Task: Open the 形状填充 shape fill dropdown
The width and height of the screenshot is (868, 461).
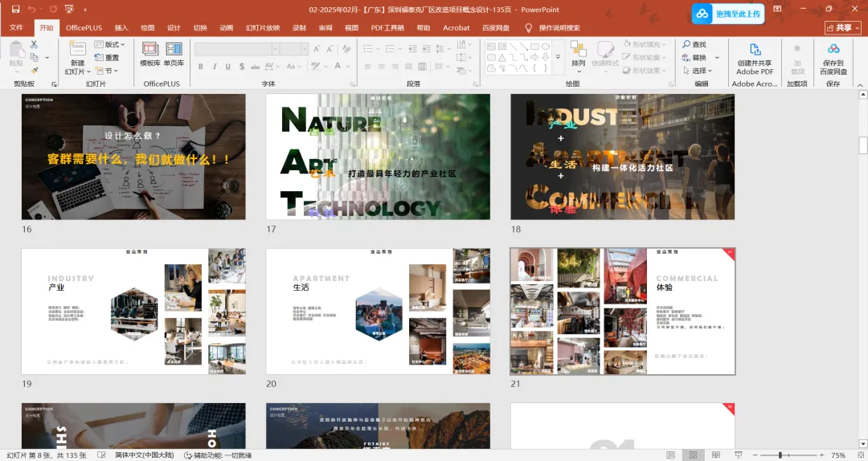Action: pos(645,44)
